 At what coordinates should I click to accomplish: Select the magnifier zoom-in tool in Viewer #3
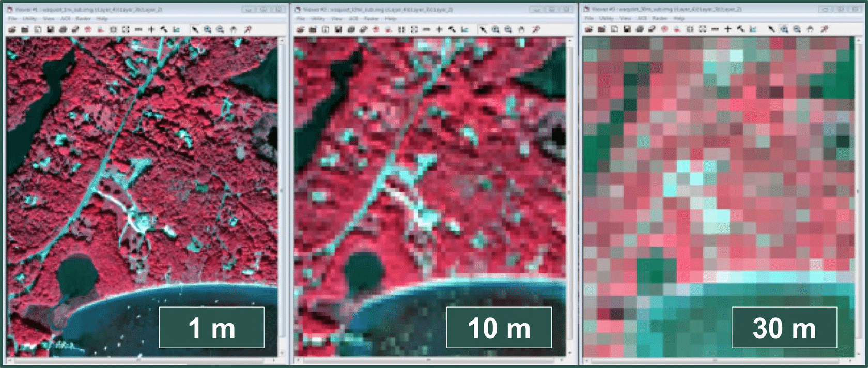(784, 29)
